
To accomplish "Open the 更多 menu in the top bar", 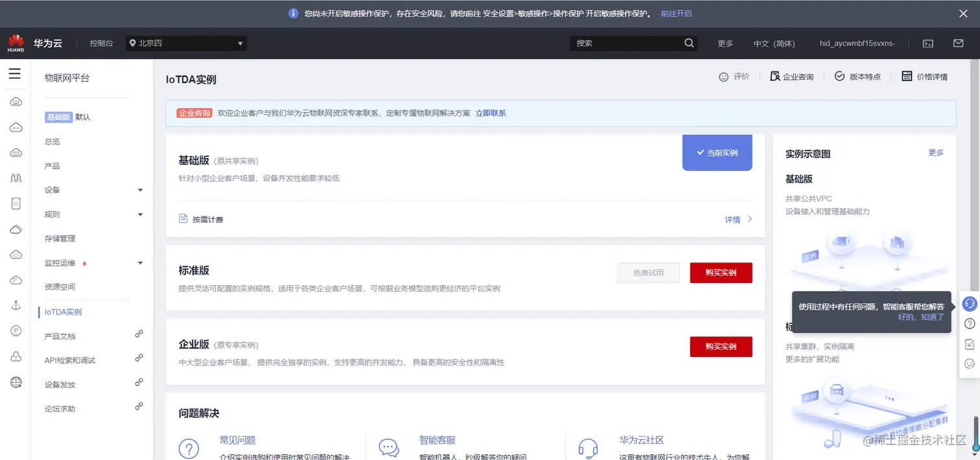I will click(x=725, y=43).
